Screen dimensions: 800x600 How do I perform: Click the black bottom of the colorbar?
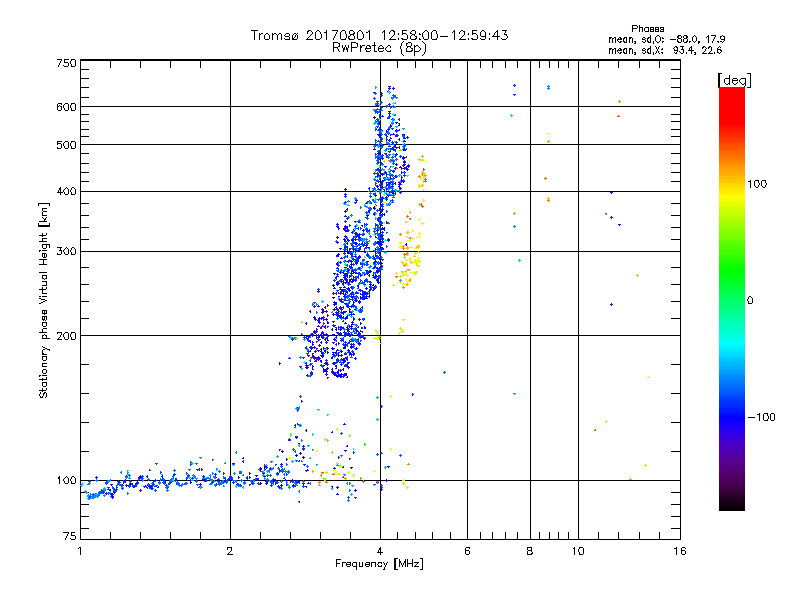(732, 503)
